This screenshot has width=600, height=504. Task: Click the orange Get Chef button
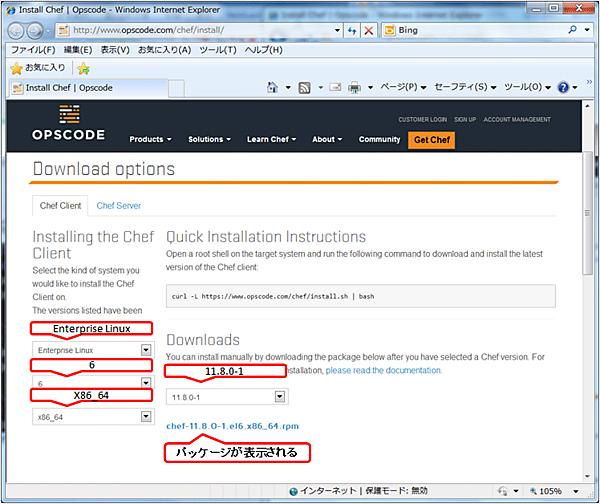click(x=432, y=140)
